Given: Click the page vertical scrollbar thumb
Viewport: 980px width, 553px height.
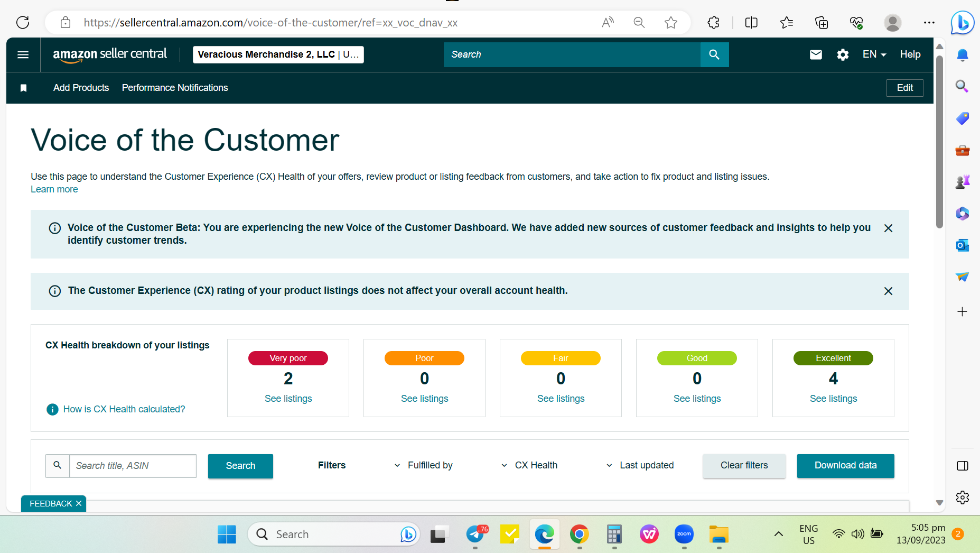Looking at the screenshot, I should [x=939, y=141].
